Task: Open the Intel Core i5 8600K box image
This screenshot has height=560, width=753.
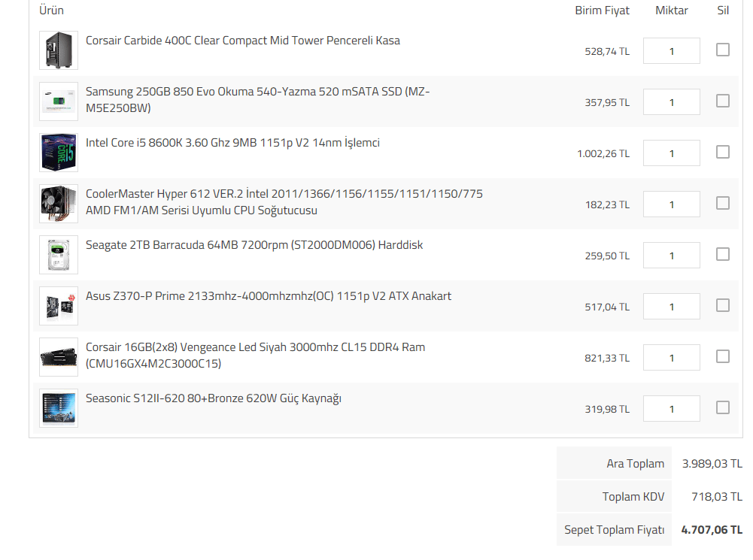Action: tap(59, 153)
